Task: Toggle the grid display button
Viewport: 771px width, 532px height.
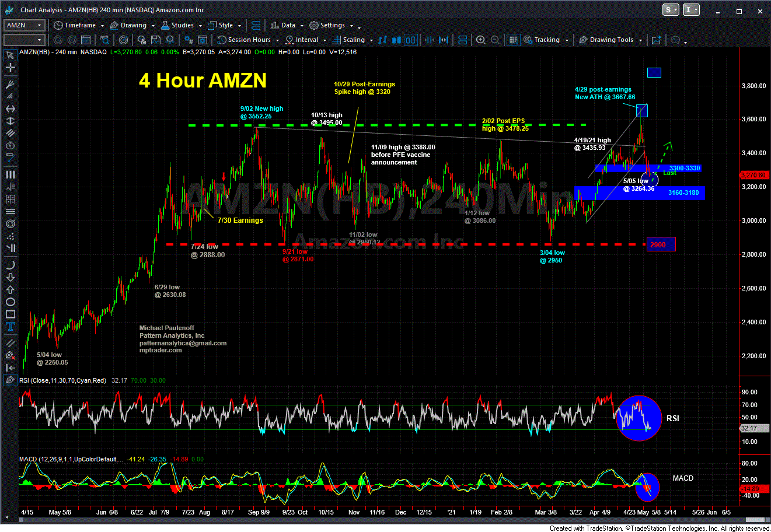Action: [x=514, y=40]
